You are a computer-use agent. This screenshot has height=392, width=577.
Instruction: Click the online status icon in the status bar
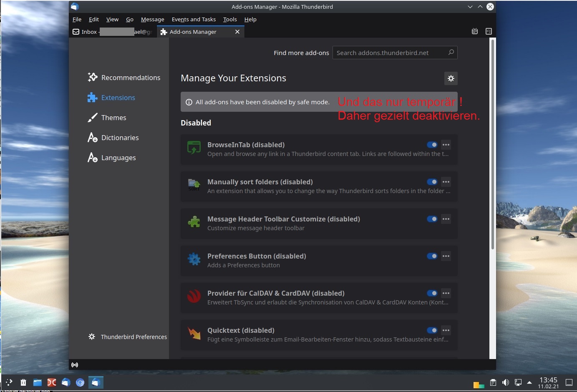pos(75,365)
